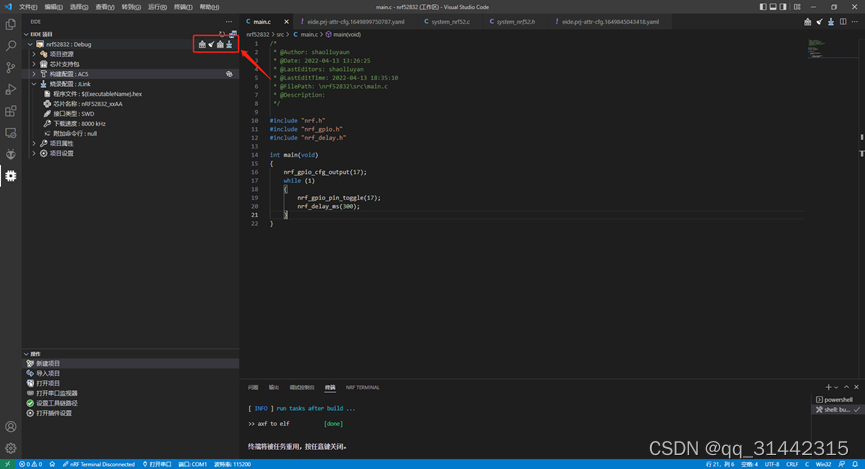Open new terminal launch profile dropdown
This screenshot has height=469, width=865.
pos(836,387)
